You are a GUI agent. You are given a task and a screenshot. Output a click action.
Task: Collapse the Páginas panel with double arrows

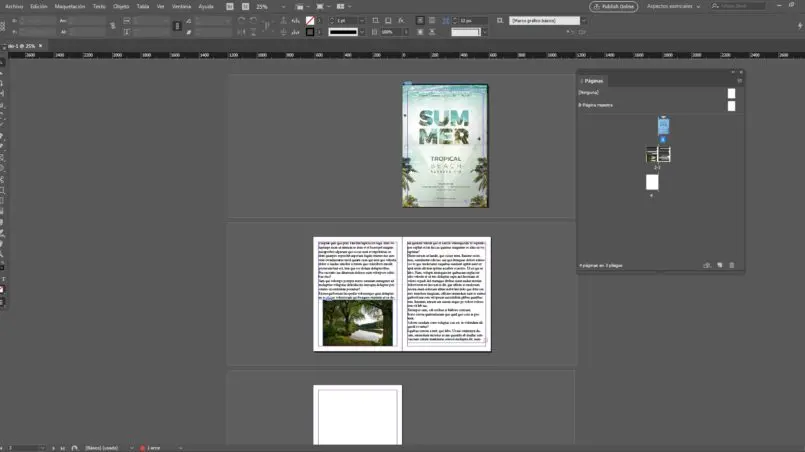(x=733, y=72)
